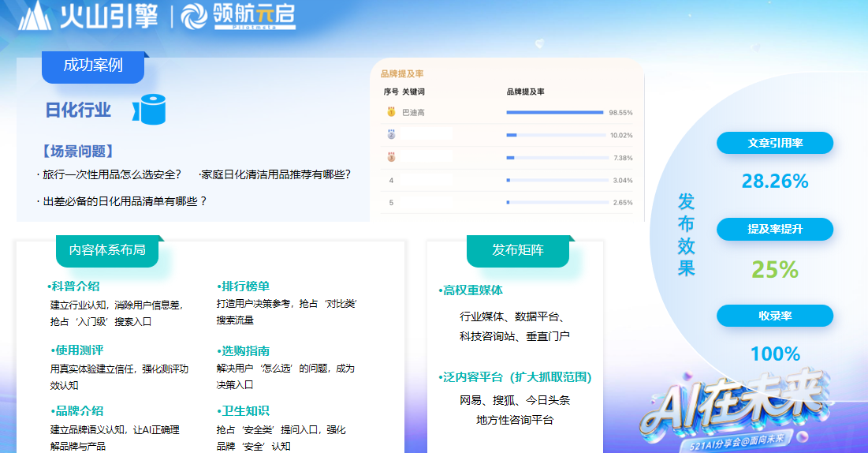Image resolution: width=868 pixels, height=453 pixels.
Task: Click the 品牌提及率 column header
Action: (x=525, y=92)
